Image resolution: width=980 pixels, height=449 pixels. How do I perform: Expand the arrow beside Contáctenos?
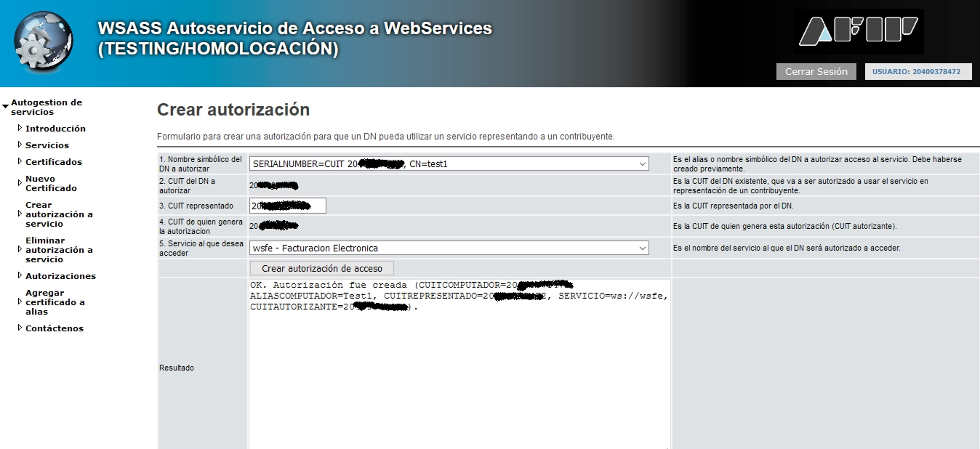(20, 328)
